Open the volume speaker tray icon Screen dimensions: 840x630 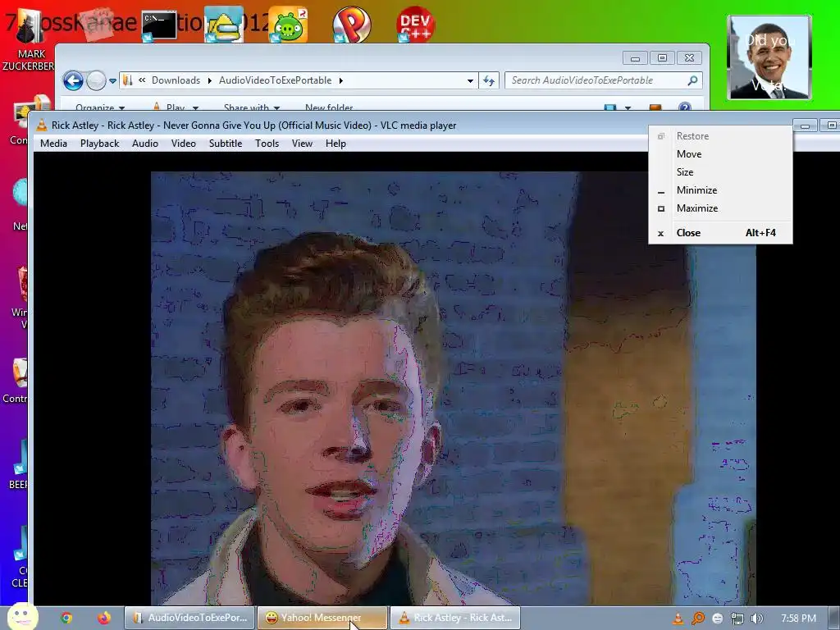pyautogui.click(x=757, y=619)
